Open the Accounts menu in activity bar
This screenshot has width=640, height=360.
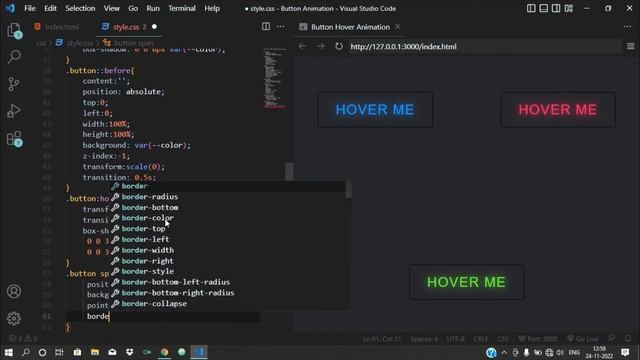(14, 291)
